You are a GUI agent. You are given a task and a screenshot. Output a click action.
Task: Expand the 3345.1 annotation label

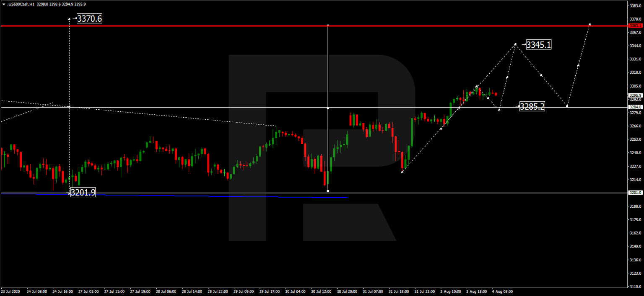click(539, 44)
